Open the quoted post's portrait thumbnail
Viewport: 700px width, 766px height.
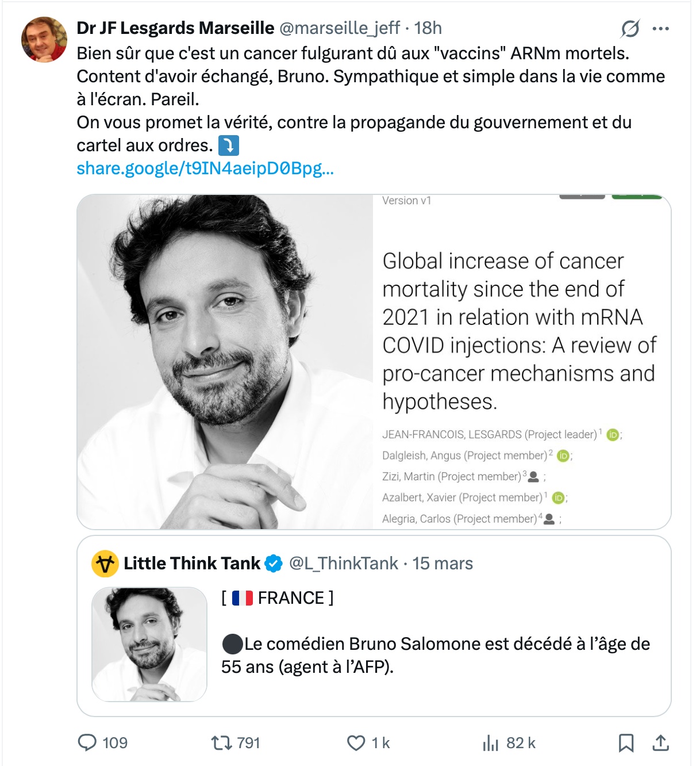point(149,644)
